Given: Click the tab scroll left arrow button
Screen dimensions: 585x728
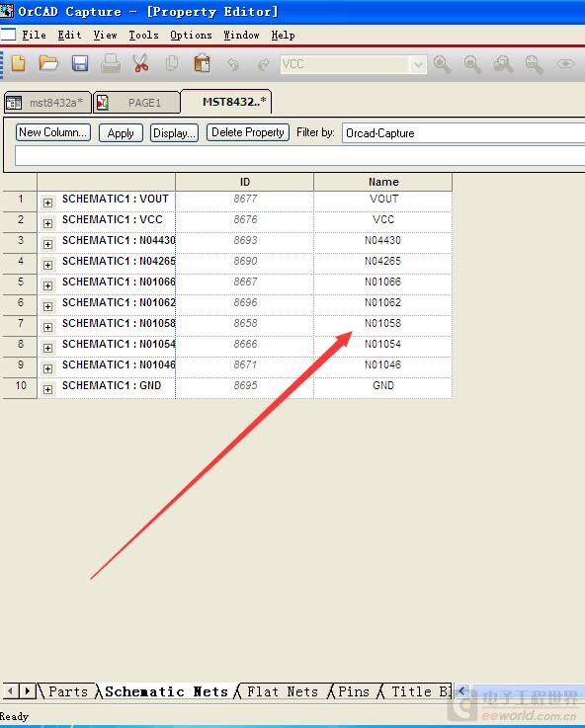Looking at the screenshot, I should click(11, 690).
